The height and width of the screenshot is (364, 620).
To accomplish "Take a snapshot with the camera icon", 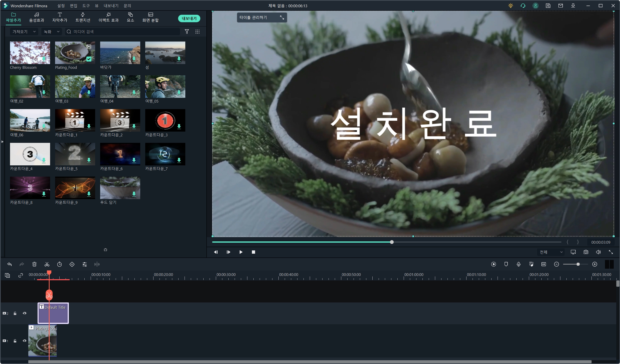I will pyautogui.click(x=586, y=252).
